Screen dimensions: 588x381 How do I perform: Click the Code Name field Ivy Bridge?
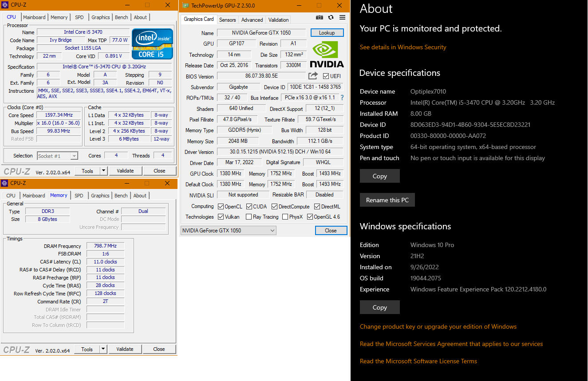point(60,40)
